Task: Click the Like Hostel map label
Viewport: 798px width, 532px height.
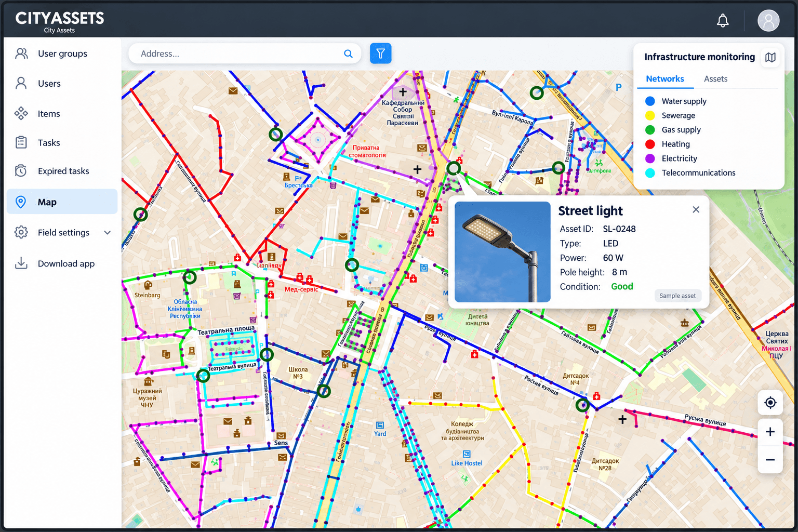Action: click(x=467, y=463)
